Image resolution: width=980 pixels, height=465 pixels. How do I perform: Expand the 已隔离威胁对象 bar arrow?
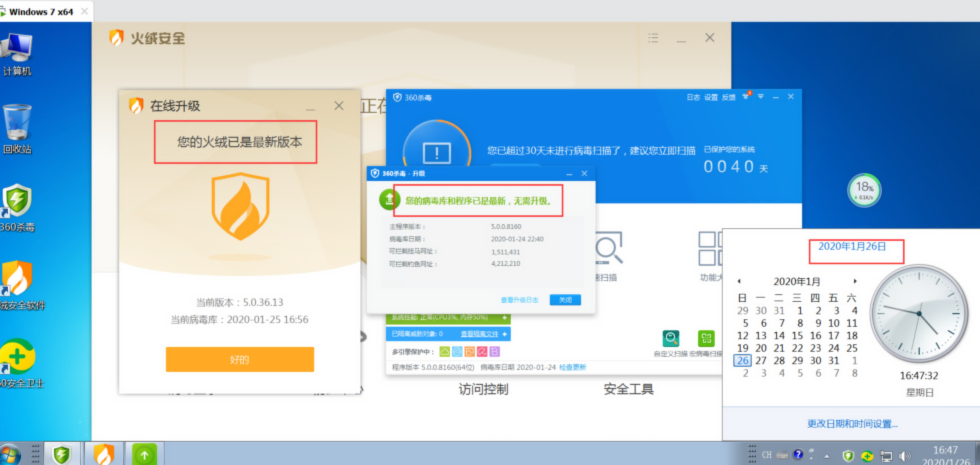pyautogui.click(x=505, y=334)
